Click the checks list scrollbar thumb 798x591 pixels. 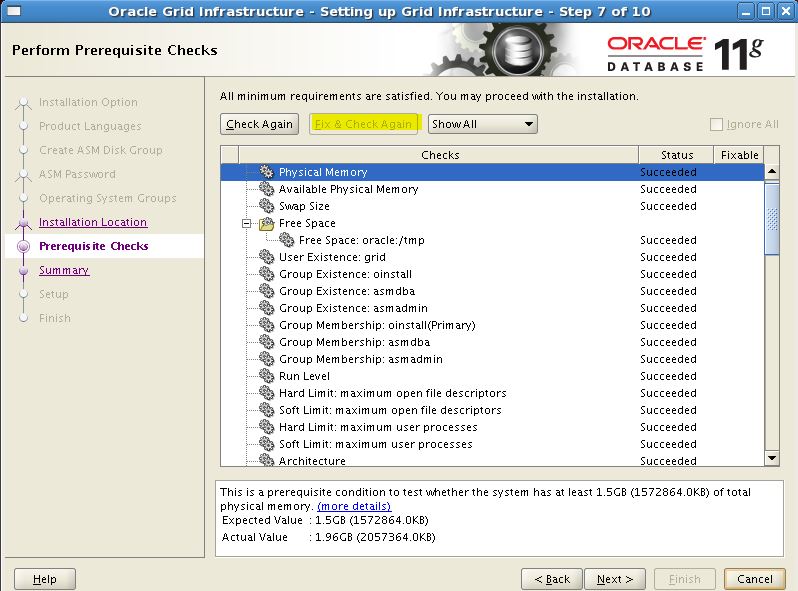pyautogui.click(x=772, y=219)
